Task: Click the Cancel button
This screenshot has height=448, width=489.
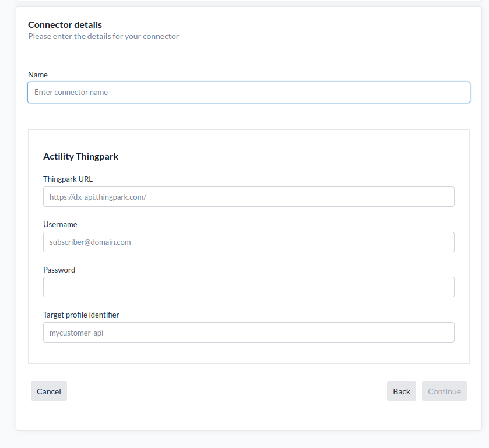Action: pyautogui.click(x=48, y=391)
